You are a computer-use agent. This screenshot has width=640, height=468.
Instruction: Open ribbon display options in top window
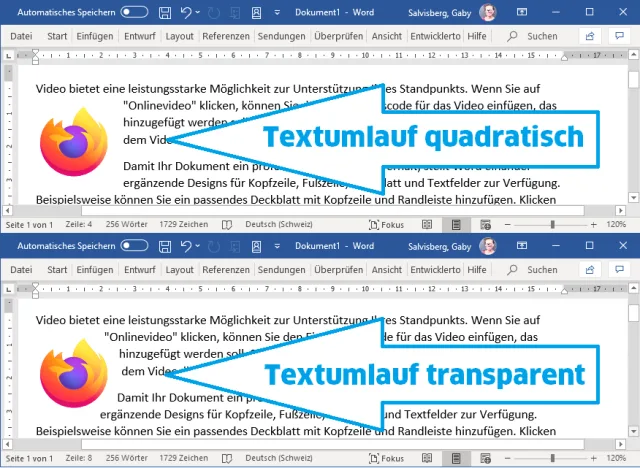(x=522, y=12)
